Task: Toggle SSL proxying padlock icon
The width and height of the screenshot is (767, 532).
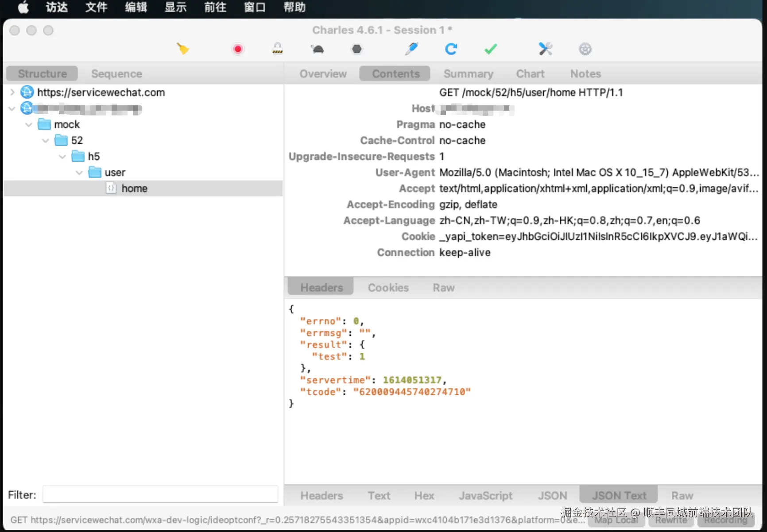Action: (x=278, y=48)
